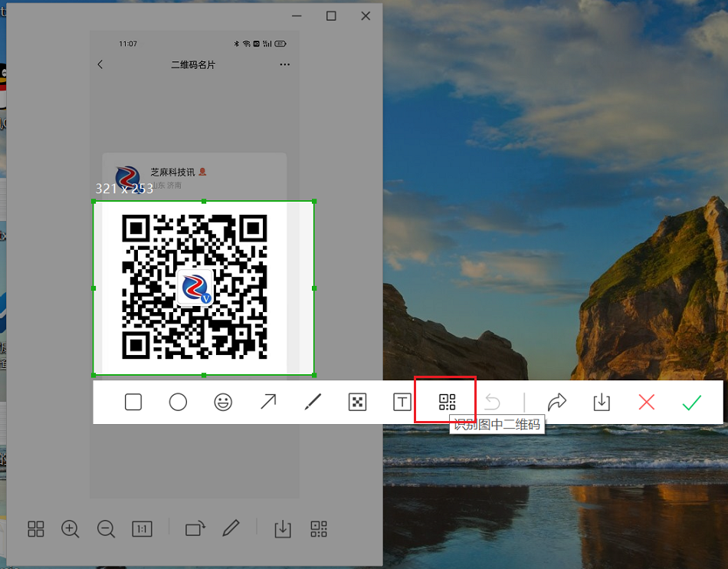
Task: Confirm screenshot with green checkmark
Action: tap(691, 403)
